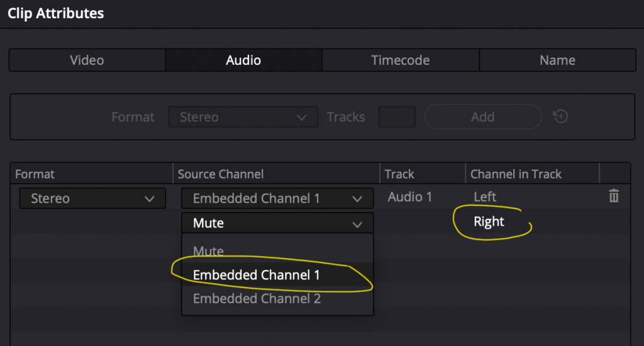Go to the Name tab

(x=557, y=60)
